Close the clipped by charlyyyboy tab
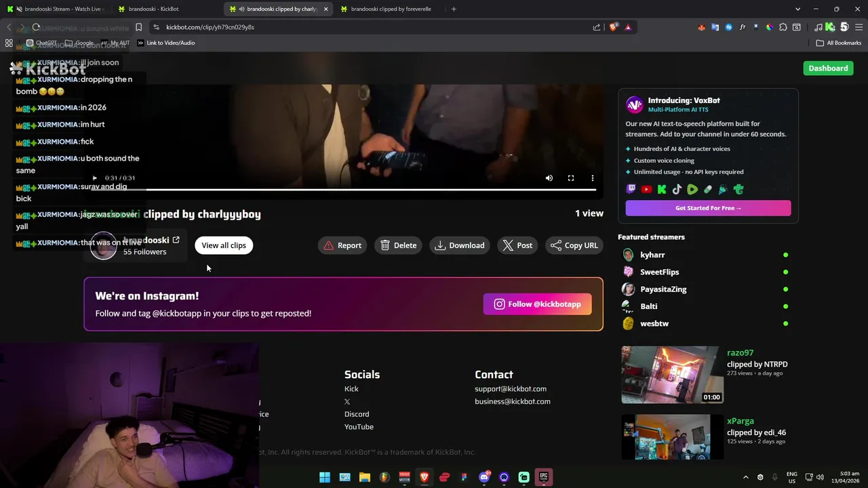 [x=326, y=9]
